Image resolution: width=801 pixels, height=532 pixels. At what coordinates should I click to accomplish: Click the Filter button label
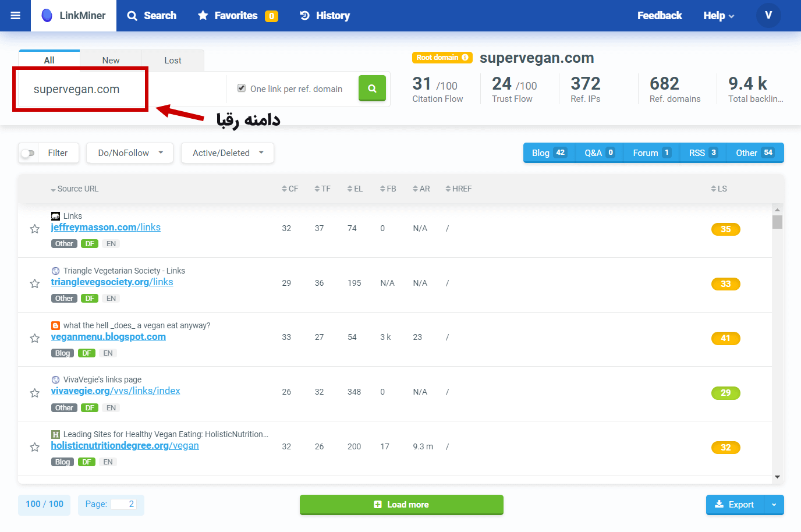click(x=58, y=153)
